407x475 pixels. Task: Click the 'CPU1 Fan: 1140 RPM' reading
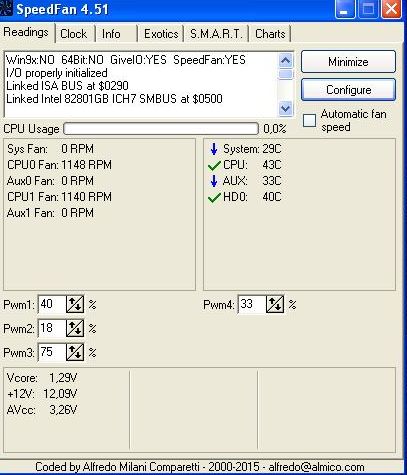(x=59, y=197)
